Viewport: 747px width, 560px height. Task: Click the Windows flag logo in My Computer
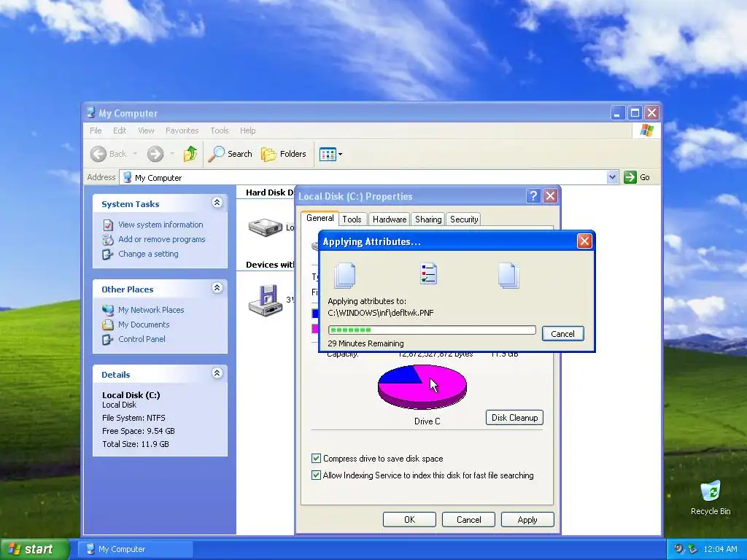click(x=646, y=130)
